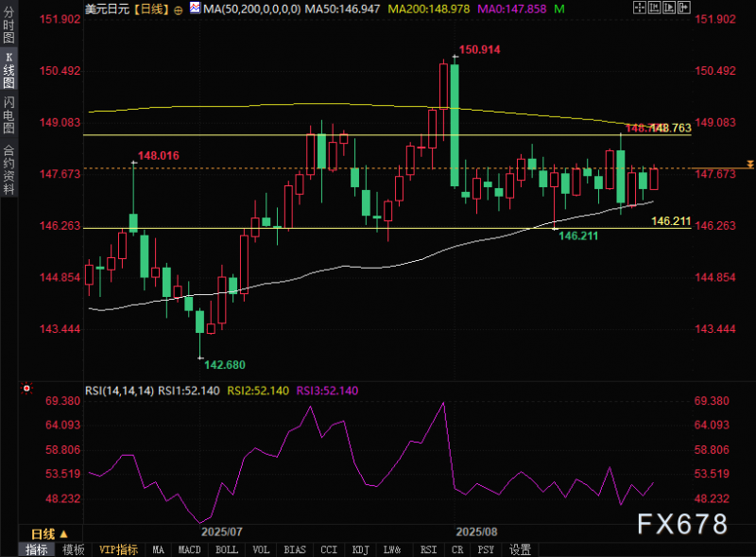
Task: Click the yellow 146.211 support line label
Action: coord(671,220)
